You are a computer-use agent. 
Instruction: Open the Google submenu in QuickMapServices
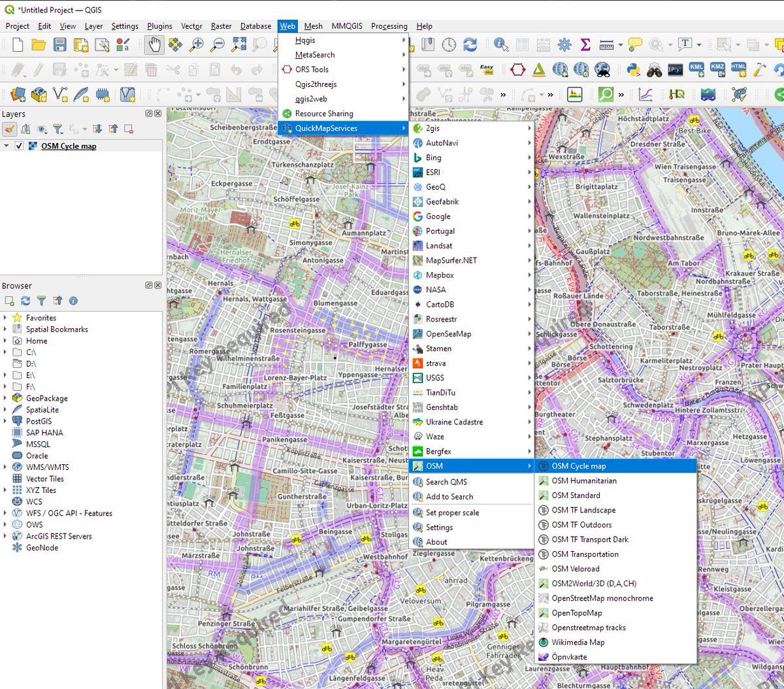coord(472,216)
